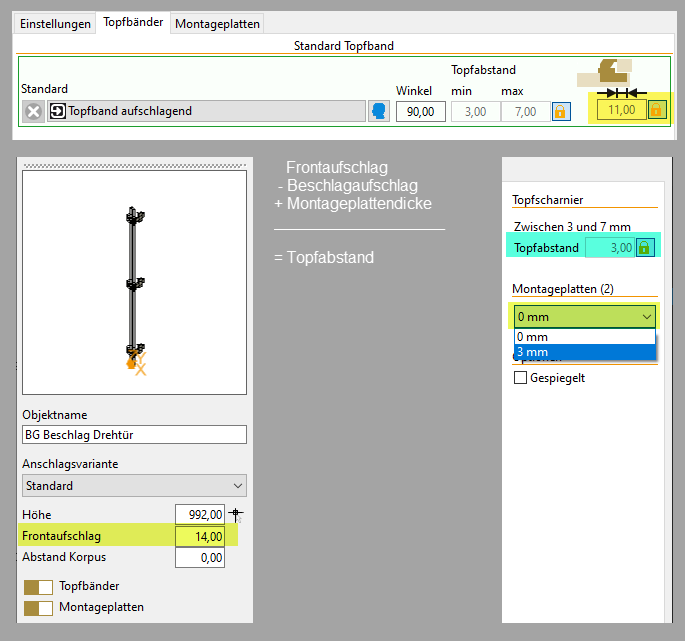Screen dimensions: 685x641
Task: Click the green lock next to Topfabstand 3,00
Action: click(645, 247)
